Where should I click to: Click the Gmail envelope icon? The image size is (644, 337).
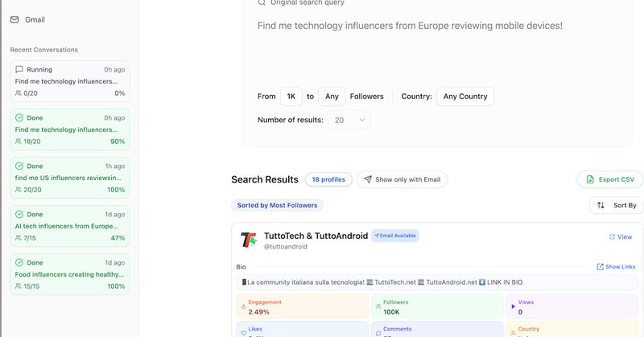click(14, 19)
